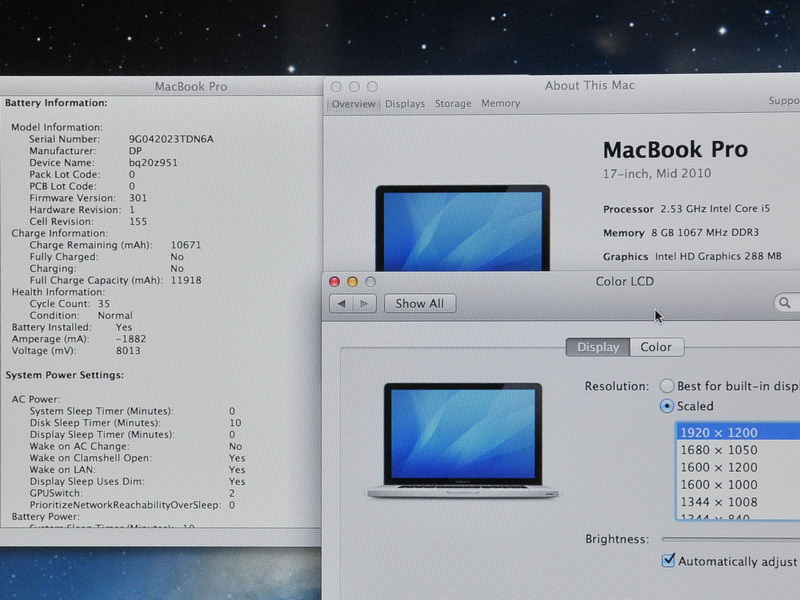800x600 pixels.
Task: Switch to the Display tab in Color LCD
Action: click(x=598, y=347)
